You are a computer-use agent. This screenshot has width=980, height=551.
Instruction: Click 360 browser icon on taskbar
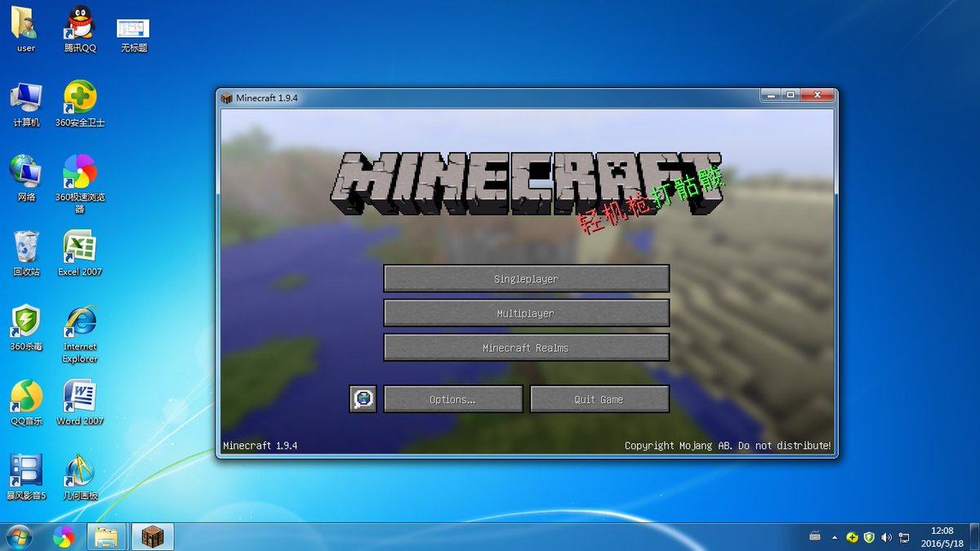(64, 536)
